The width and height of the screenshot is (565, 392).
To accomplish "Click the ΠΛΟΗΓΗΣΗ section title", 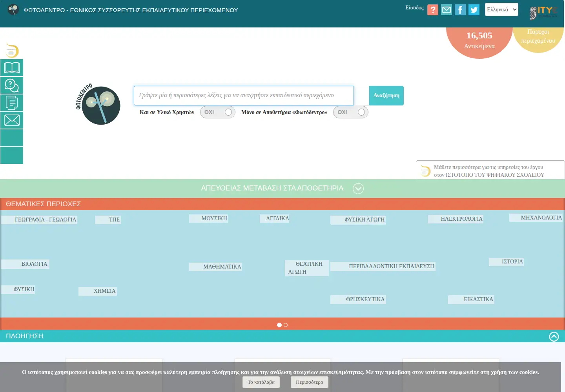I will [x=24, y=336].
